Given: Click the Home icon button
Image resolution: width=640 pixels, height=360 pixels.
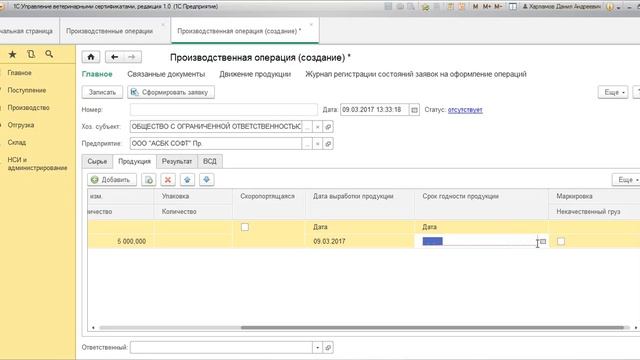Looking at the screenshot, I should (91, 57).
